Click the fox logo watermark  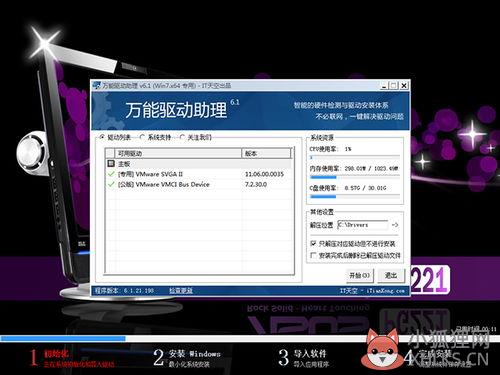[x=381, y=349]
